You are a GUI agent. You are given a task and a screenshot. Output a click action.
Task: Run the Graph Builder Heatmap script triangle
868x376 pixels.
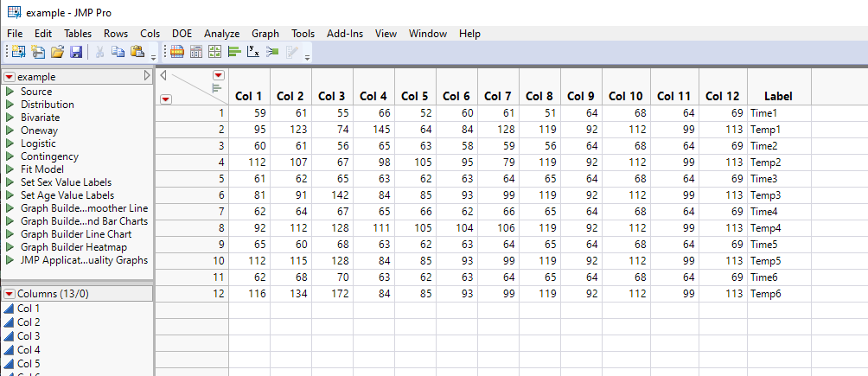tap(10, 247)
